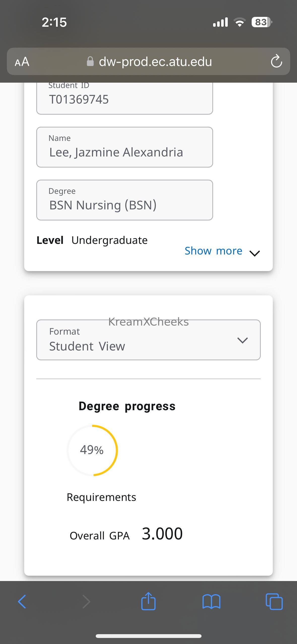Image resolution: width=297 pixels, height=644 pixels.
Task: Tap the padlock icon in address bar
Action: pos(90,61)
